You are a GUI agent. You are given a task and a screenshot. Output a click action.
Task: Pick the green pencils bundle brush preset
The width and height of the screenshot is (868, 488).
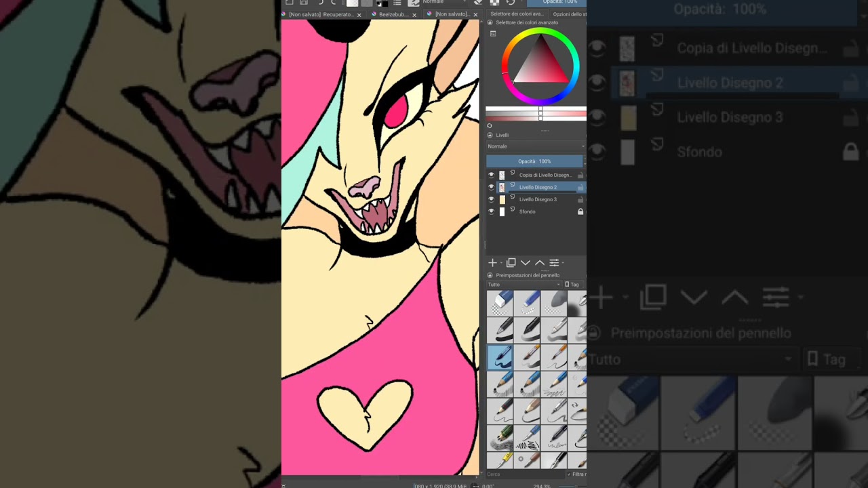(x=500, y=439)
